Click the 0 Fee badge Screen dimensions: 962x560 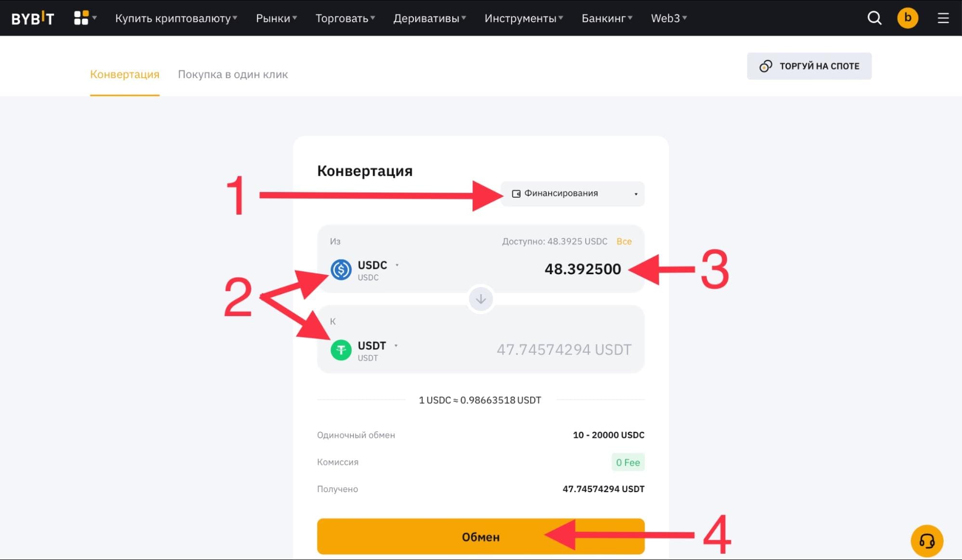(x=628, y=462)
